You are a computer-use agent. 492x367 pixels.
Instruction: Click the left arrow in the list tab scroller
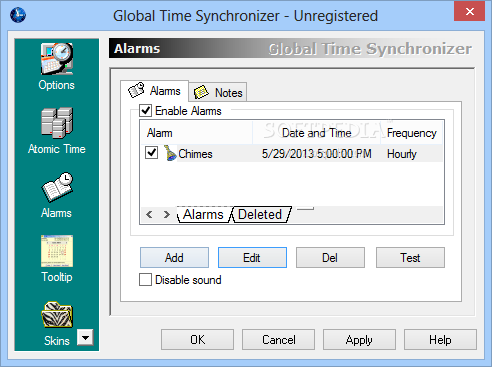pyautogui.click(x=150, y=215)
